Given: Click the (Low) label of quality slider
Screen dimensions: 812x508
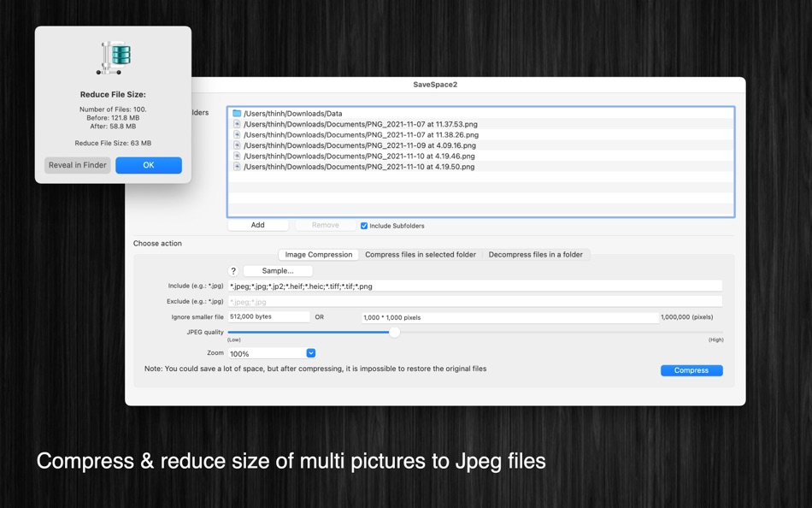Looking at the screenshot, I should point(234,340).
